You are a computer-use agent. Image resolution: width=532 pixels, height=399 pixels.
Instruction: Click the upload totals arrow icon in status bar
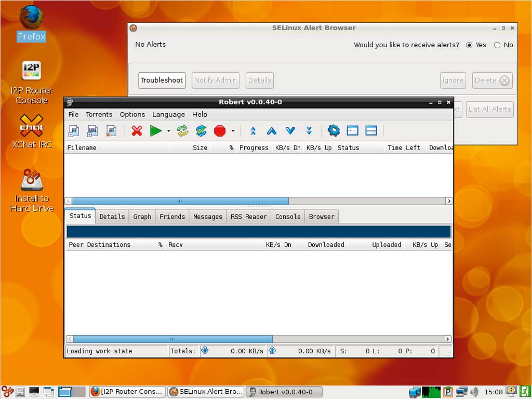(x=272, y=351)
